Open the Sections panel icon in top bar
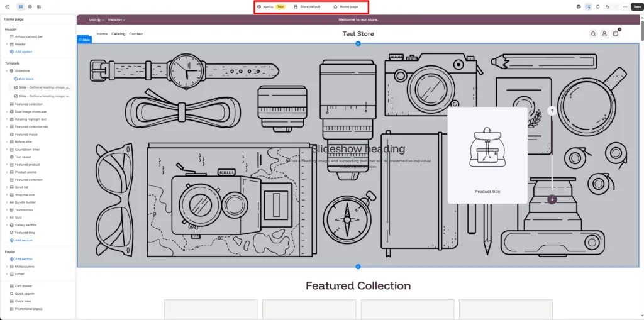The width and height of the screenshot is (644, 320). point(21,6)
